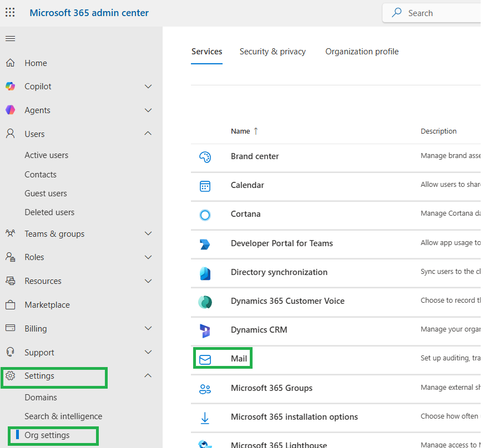Open Microsoft 365 Groups entry
This screenshot has width=484, height=448.
(271, 388)
